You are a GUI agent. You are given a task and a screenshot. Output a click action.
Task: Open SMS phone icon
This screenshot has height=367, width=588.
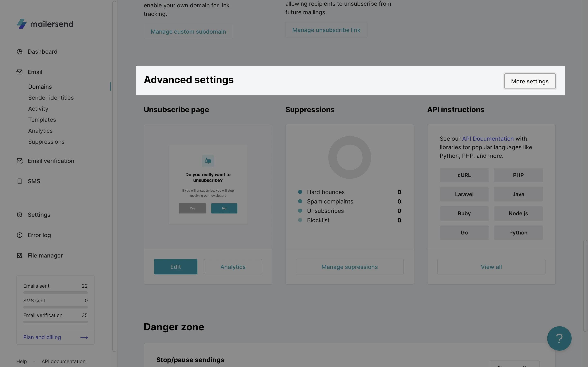tap(19, 181)
